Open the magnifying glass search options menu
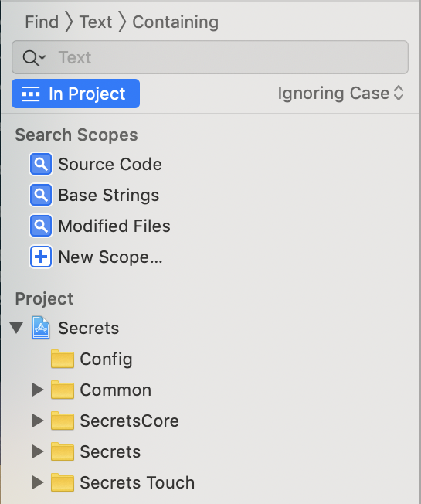Viewport: 421px width, 504px height. (x=34, y=58)
